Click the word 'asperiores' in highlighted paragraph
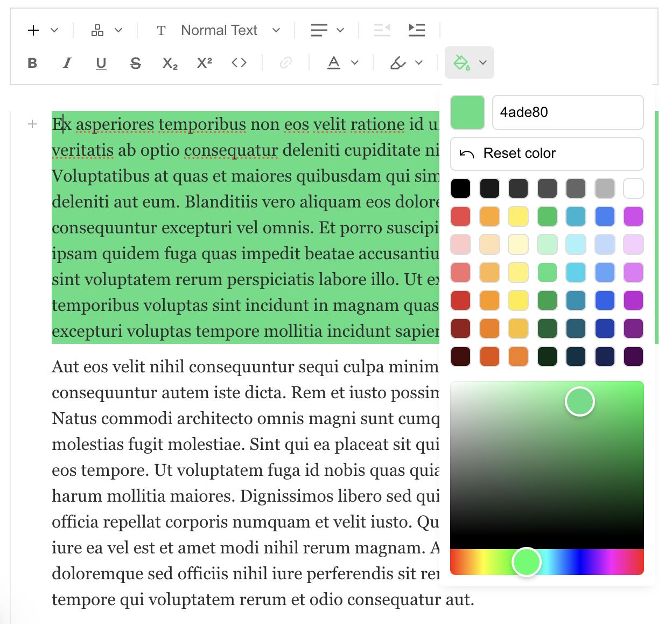Image resolution: width=672 pixels, height=624 pixels. click(x=114, y=125)
